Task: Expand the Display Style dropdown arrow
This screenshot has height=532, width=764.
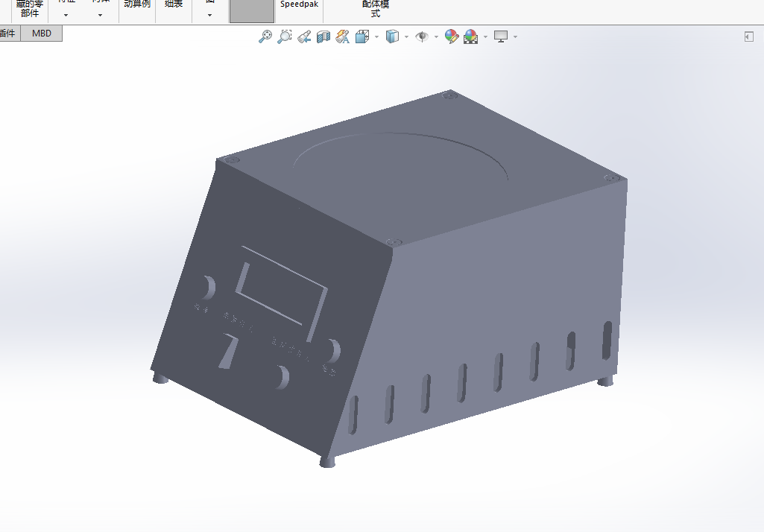Action: click(x=406, y=37)
